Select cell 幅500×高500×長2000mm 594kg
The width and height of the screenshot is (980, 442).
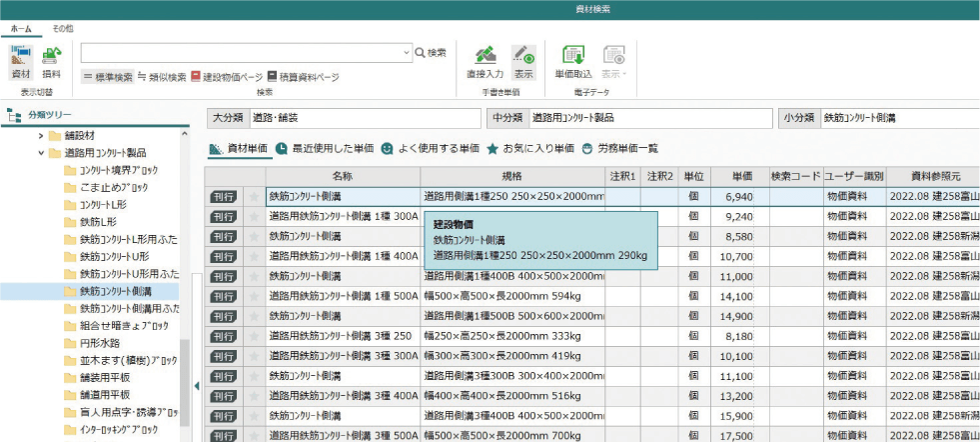[512, 297]
